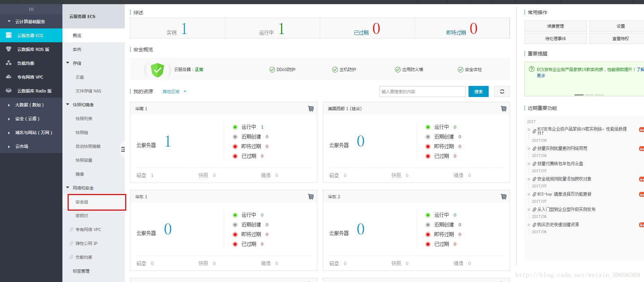
Task: Click the sidebar top collapse grip icon
Action: [x=31, y=9]
